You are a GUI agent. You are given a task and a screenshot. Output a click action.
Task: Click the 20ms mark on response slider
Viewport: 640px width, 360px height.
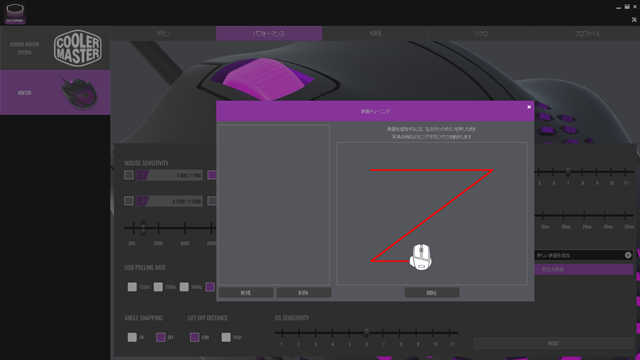pos(564,215)
